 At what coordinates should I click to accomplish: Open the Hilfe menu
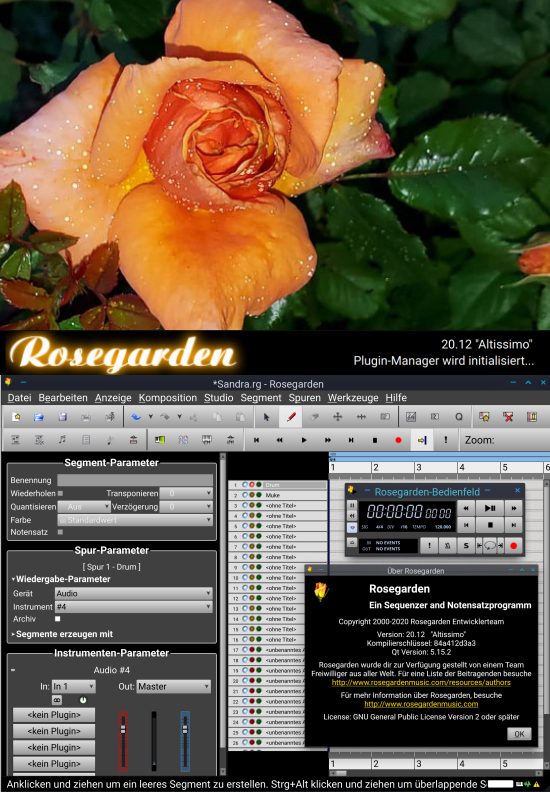pos(396,398)
